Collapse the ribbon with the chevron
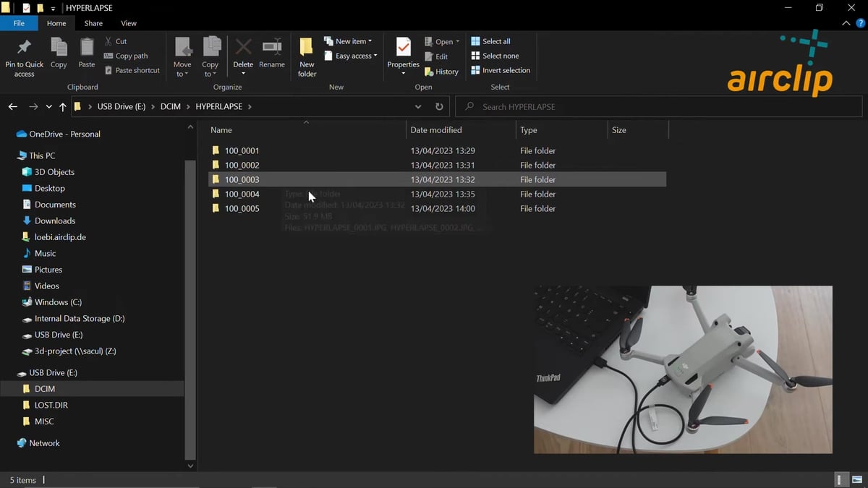The image size is (868, 488). click(x=847, y=23)
